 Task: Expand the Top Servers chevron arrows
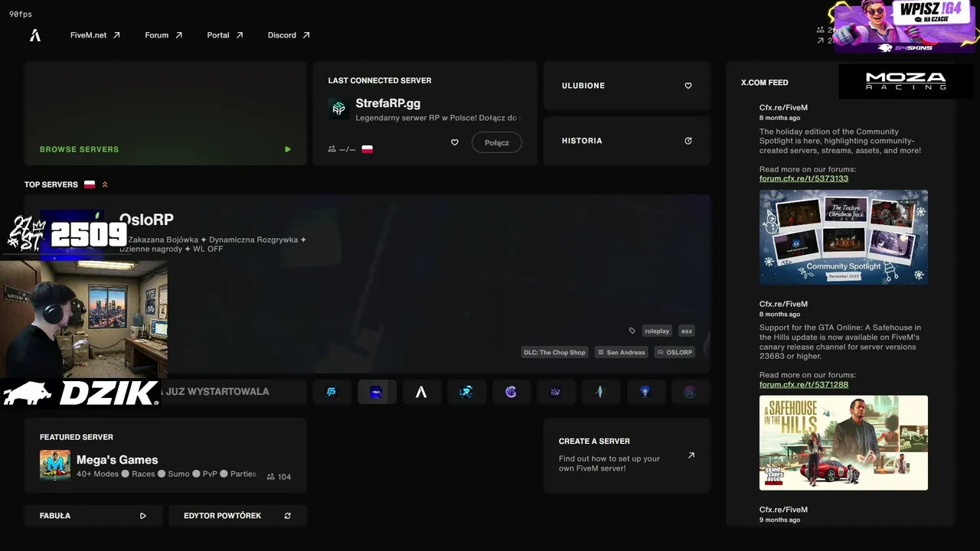point(105,184)
